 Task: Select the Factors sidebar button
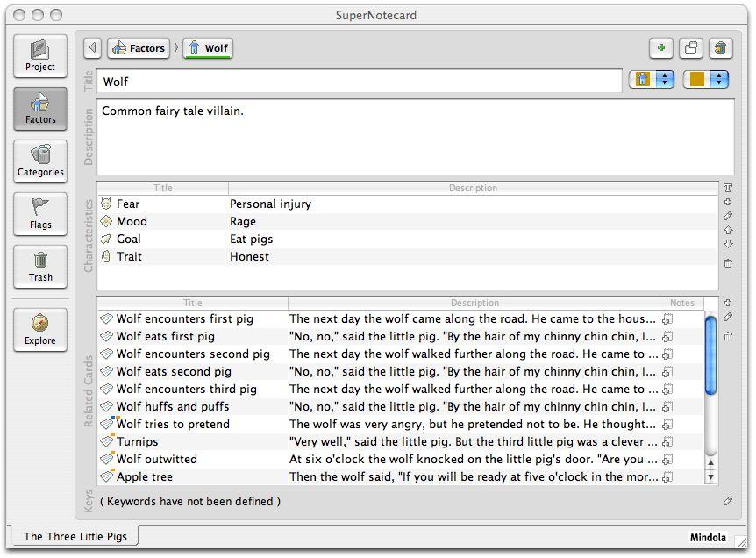pos(40,109)
